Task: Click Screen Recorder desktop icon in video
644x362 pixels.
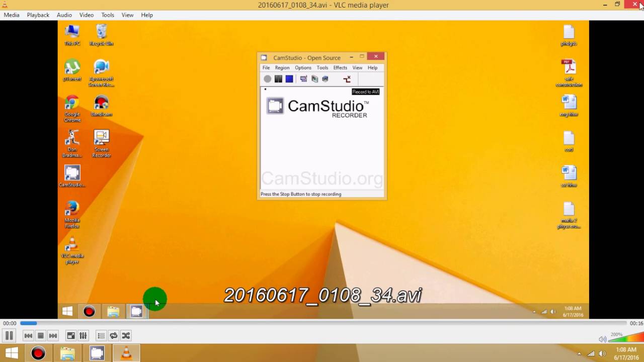Action: click(101, 144)
